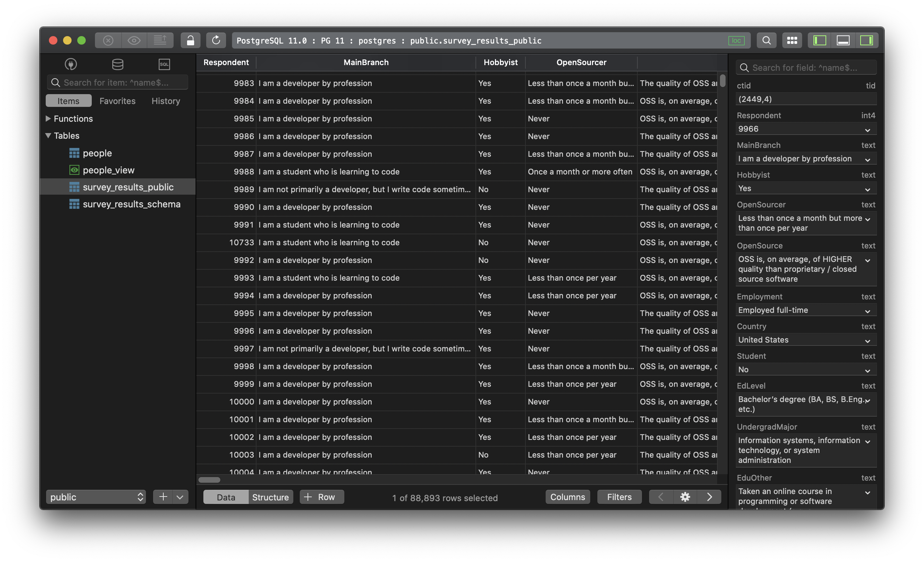This screenshot has height=562, width=924.
Task: Drag the horizontal scrollbar at bottom
Action: pyautogui.click(x=210, y=480)
